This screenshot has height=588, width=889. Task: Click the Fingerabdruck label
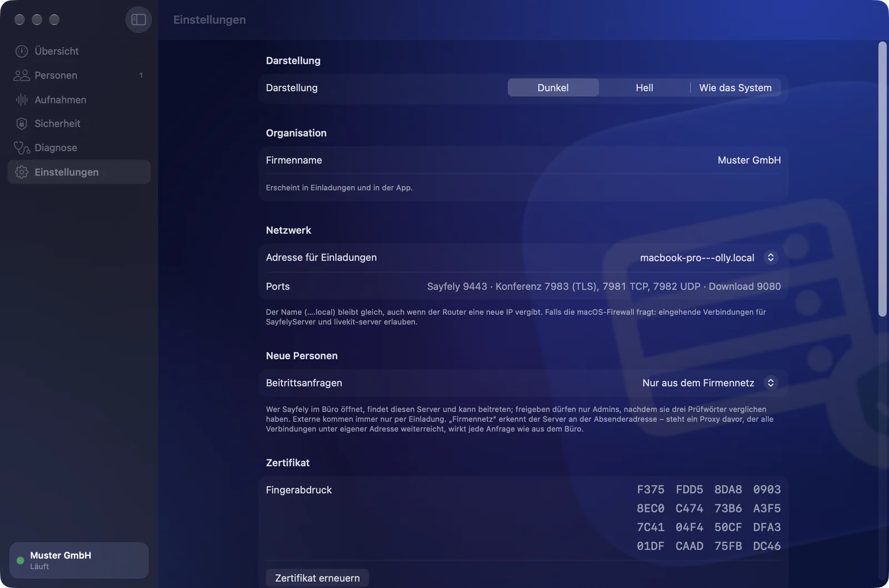click(x=298, y=490)
